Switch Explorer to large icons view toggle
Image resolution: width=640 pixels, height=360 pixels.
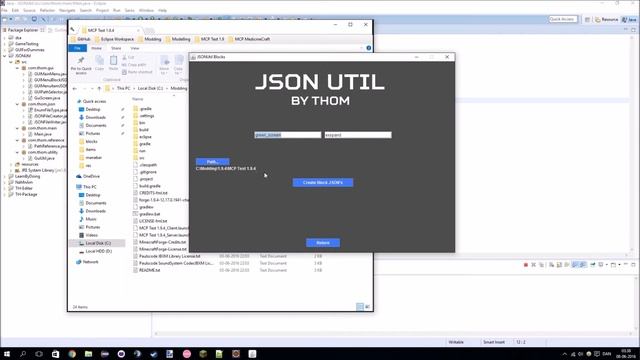(367, 307)
